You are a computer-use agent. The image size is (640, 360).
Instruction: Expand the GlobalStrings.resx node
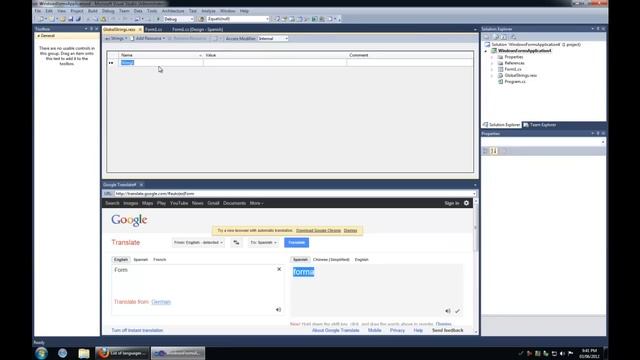492,76
